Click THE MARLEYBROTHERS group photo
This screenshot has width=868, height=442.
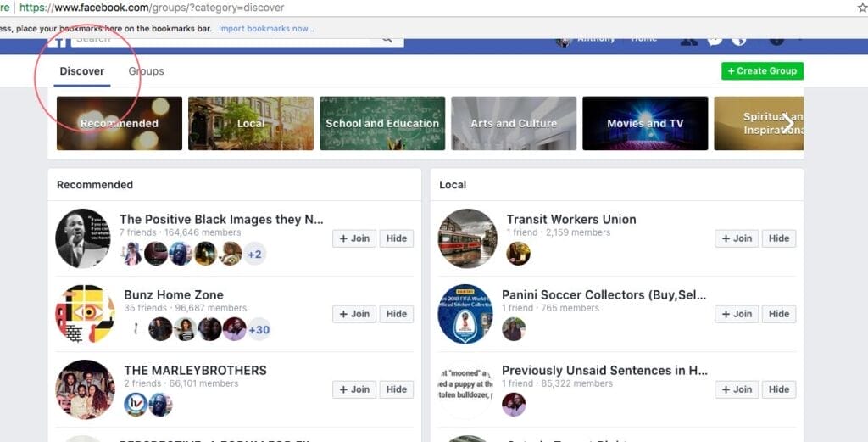86,389
